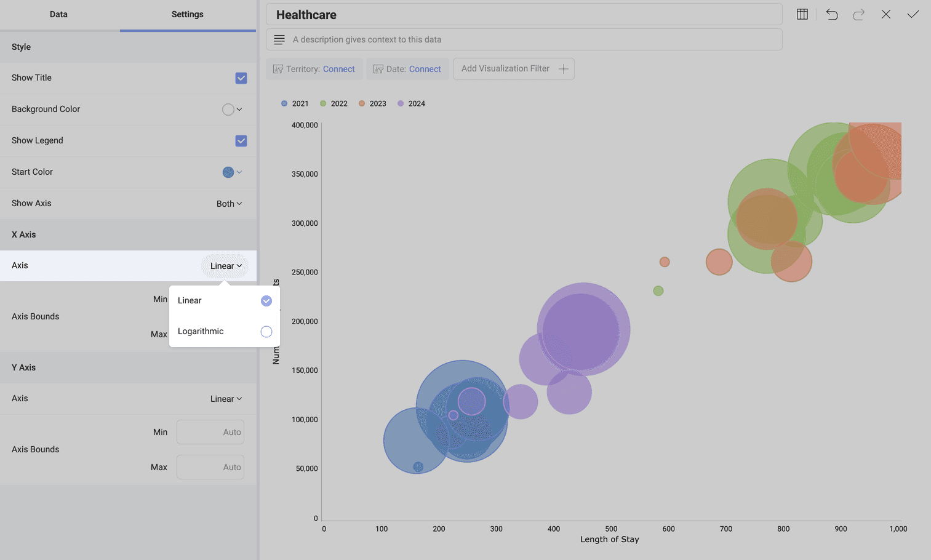931x560 pixels.
Task: Toggle the 2022 legend marker
Action: [x=323, y=103]
